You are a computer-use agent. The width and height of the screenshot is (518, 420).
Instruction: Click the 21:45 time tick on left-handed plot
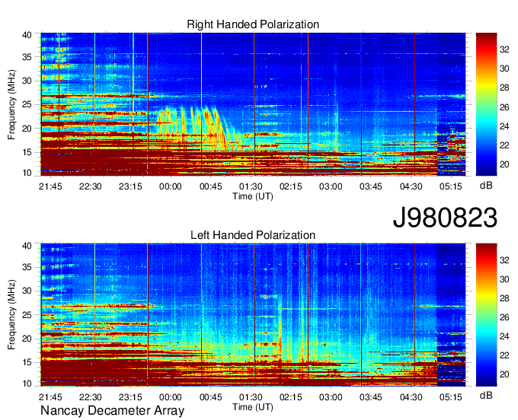pyautogui.click(x=50, y=397)
